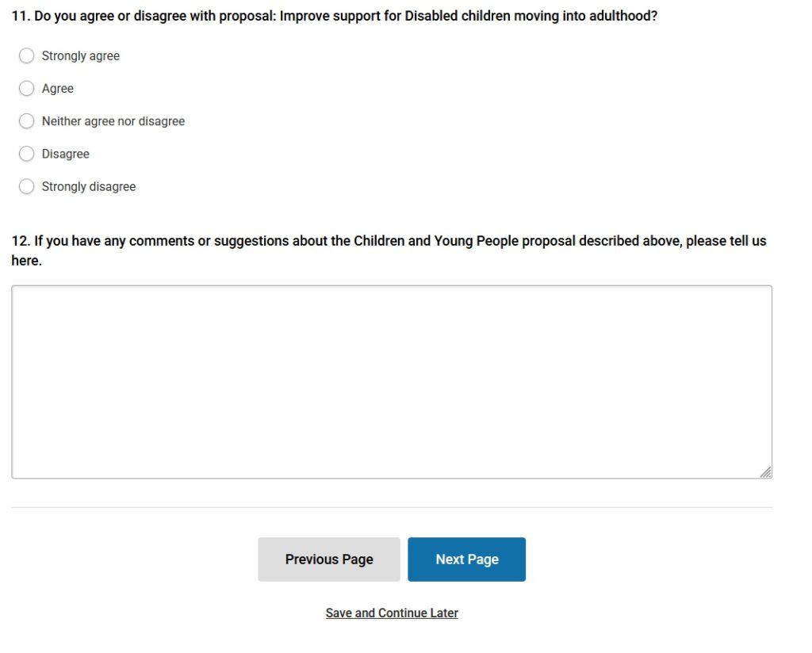Save progress with the continue later link

coord(392,613)
